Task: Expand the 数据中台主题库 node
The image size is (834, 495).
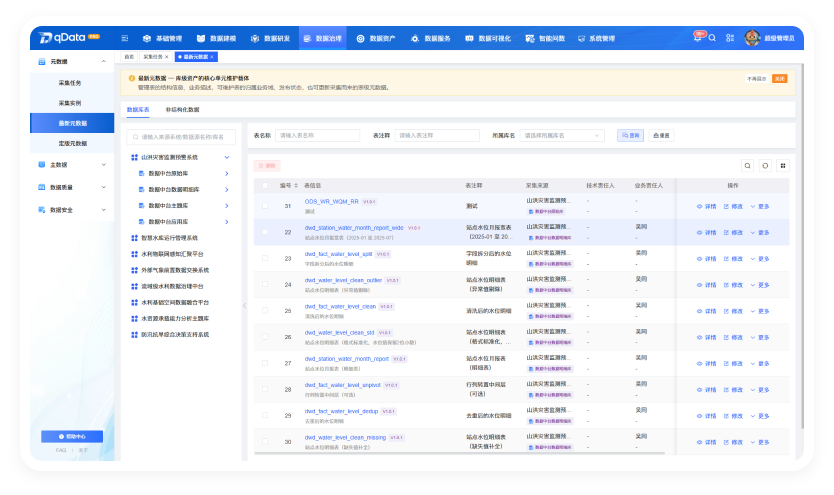Action: click(x=227, y=206)
